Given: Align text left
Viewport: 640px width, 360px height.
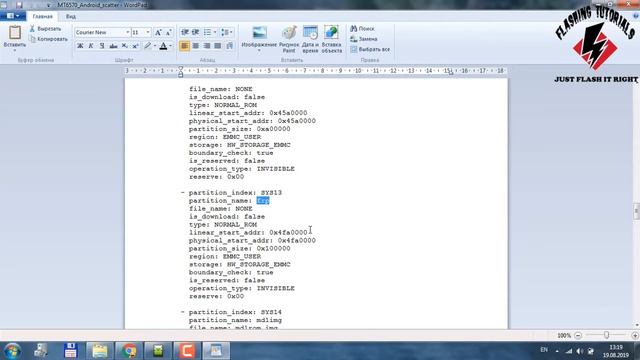Looking at the screenshot, I should [184, 46].
